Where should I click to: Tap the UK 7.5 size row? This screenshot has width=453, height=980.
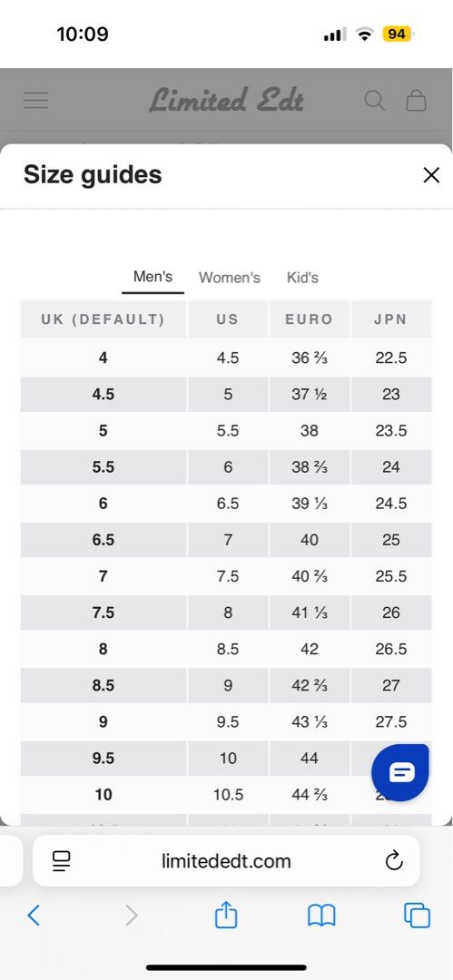tap(226, 612)
